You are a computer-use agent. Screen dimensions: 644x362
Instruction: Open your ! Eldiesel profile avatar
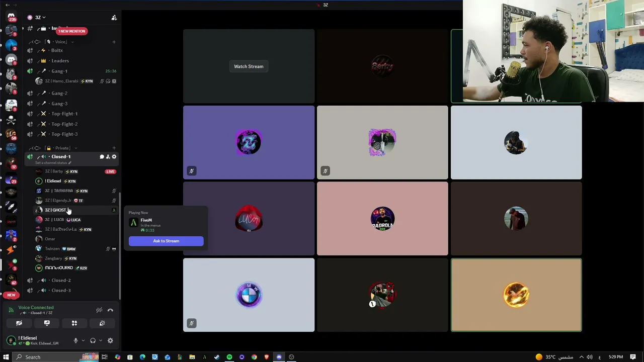point(11,340)
